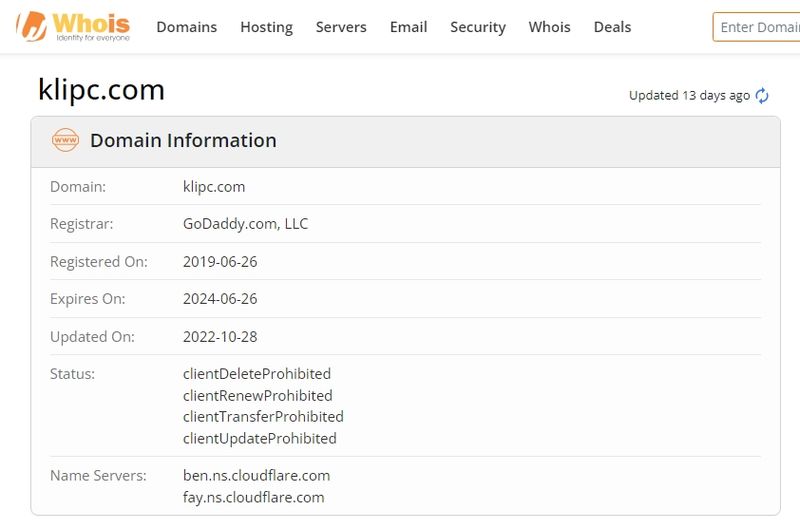This screenshot has width=800, height=525.
Task: Open the Domains menu
Action: click(187, 27)
